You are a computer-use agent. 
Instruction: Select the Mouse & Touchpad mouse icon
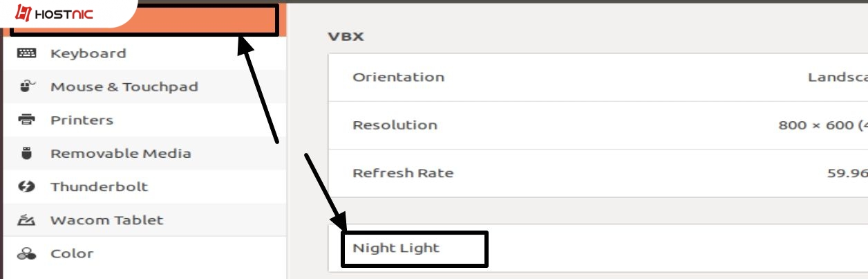point(28,87)
